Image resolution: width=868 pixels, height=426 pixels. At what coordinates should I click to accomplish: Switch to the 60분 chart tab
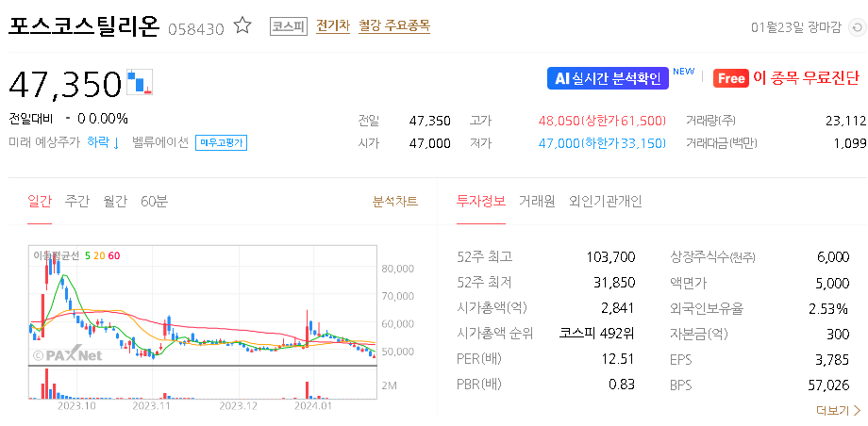click(x=155, y=202)
